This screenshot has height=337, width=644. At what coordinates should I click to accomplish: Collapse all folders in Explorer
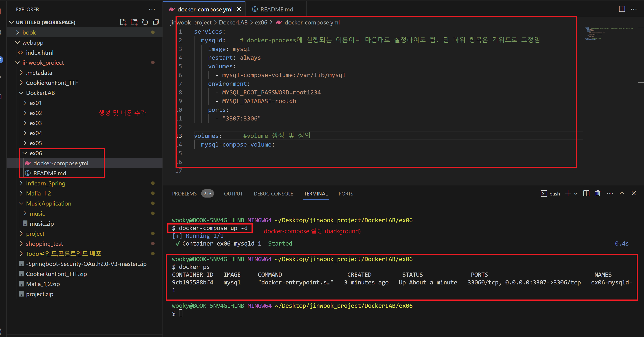[x=156, y=22]
